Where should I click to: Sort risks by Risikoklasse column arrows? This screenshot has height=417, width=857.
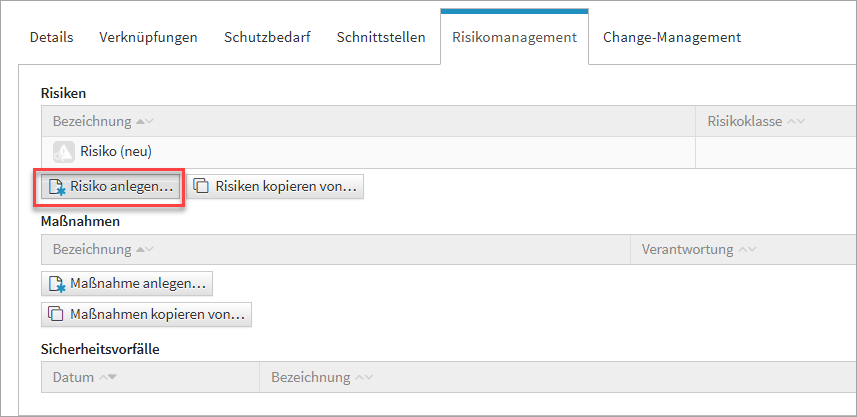click(x=796, y=122)
